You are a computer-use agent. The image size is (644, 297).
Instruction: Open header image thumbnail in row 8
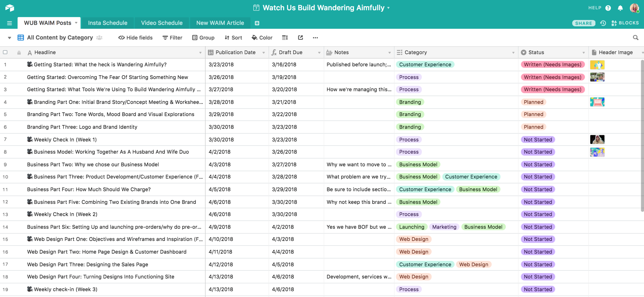point(597,152)
